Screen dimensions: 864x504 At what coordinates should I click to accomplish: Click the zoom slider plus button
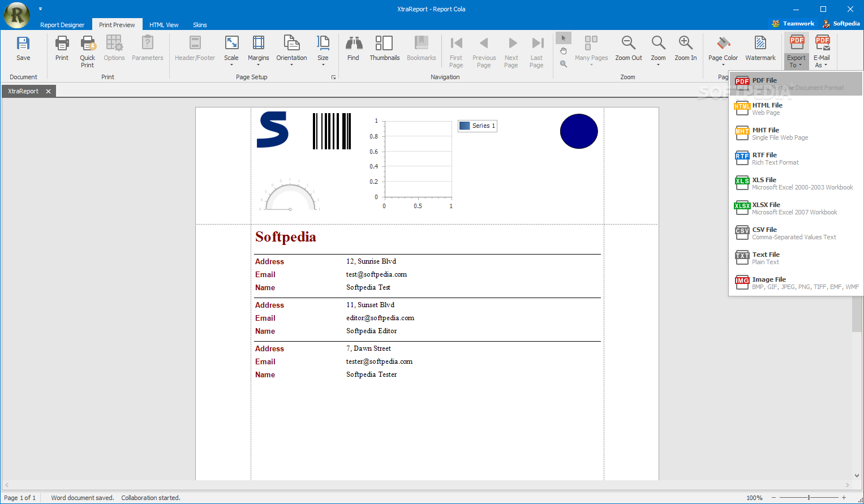pyautogui.click(x=844, y=498)
